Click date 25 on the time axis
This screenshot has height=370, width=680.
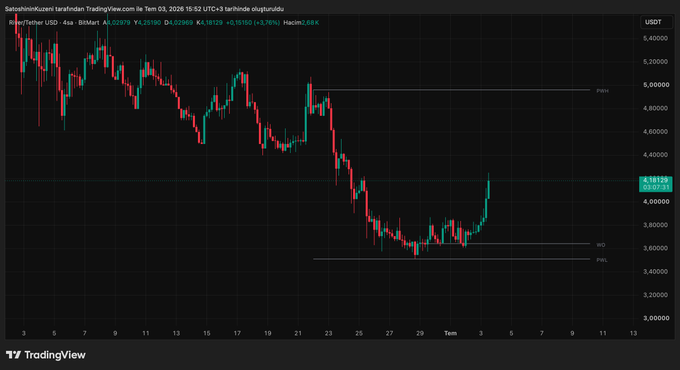tap(359, 333)
